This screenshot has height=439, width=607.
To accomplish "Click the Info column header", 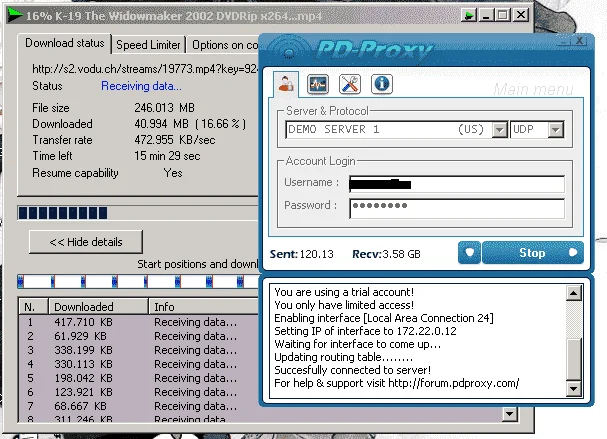I will click(x=204, y=307).
